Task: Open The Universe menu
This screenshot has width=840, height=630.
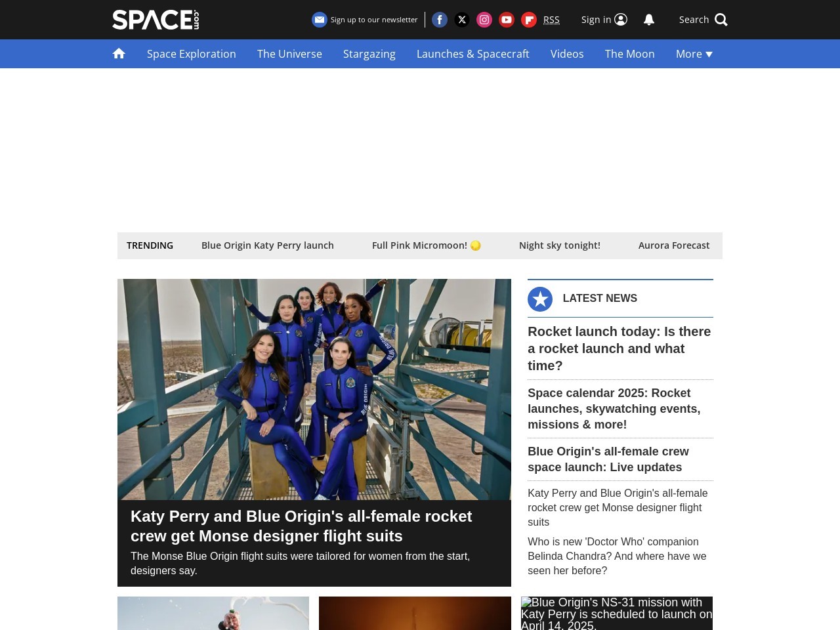Action: click(x=289, y=54)
